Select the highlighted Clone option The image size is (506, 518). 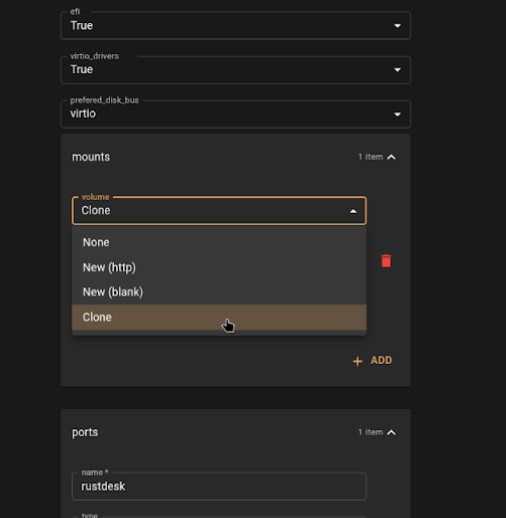click(219, 317)
